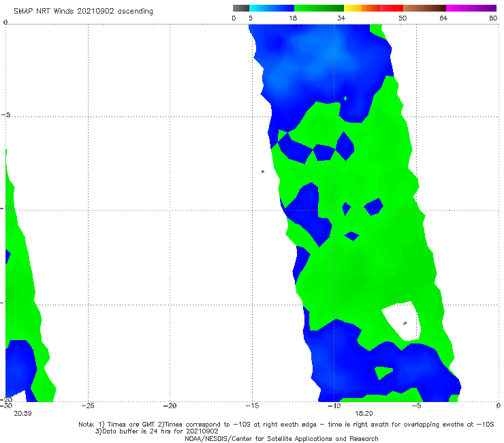The width and height of the screenshot is (504, 443).
Task: Click the colorbar label 50
Action: click(403, 18)
